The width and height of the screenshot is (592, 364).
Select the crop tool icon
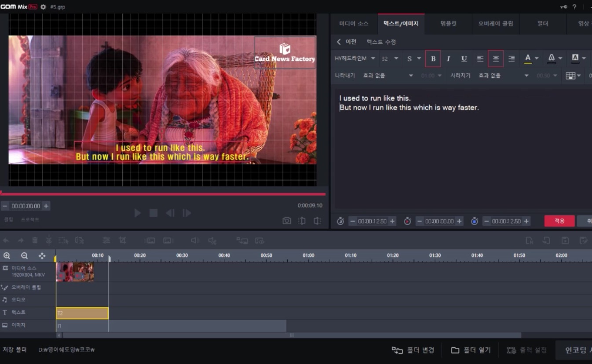(123, 240)
